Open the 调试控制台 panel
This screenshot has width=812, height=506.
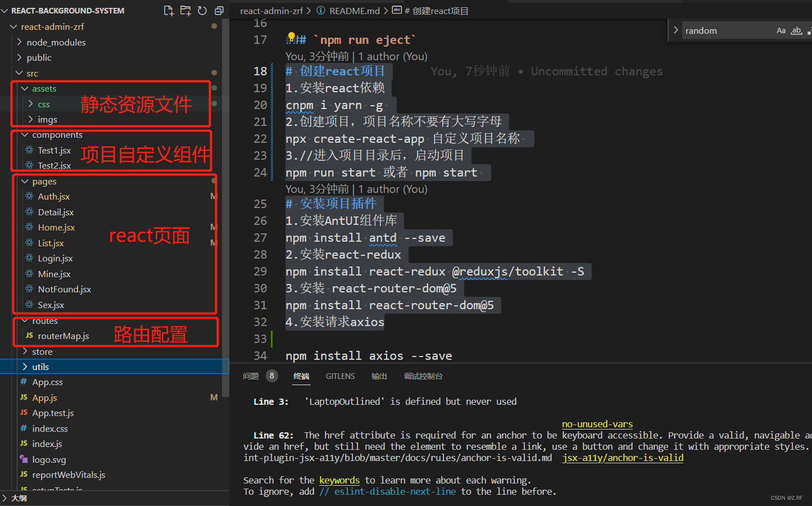point(423,376)
